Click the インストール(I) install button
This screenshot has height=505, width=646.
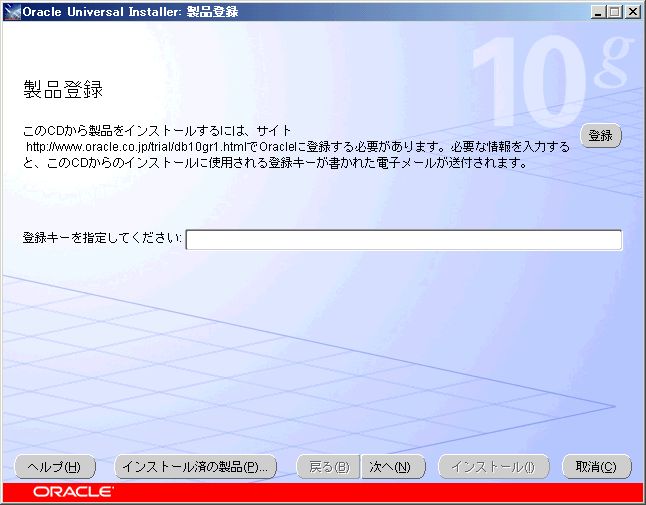tap(494, 467)
